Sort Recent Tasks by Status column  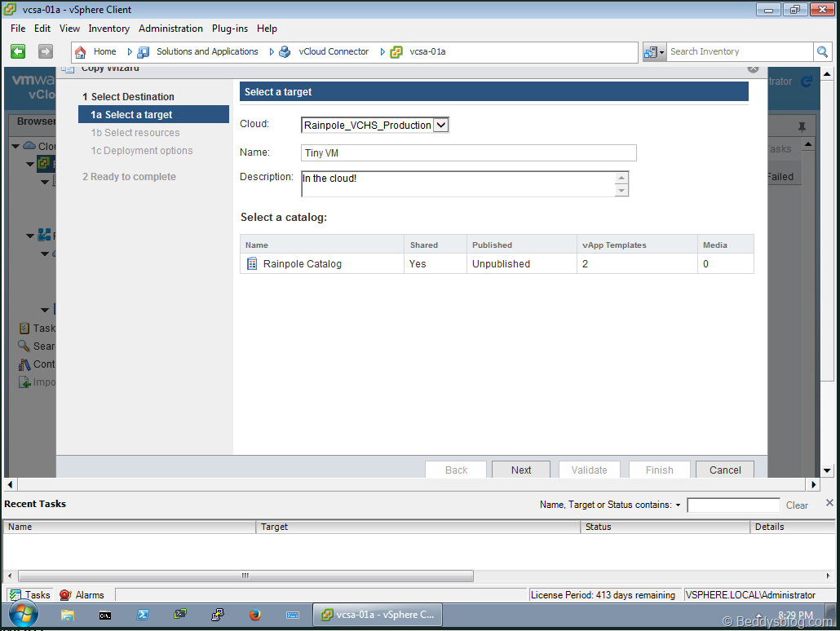(665, 527)
